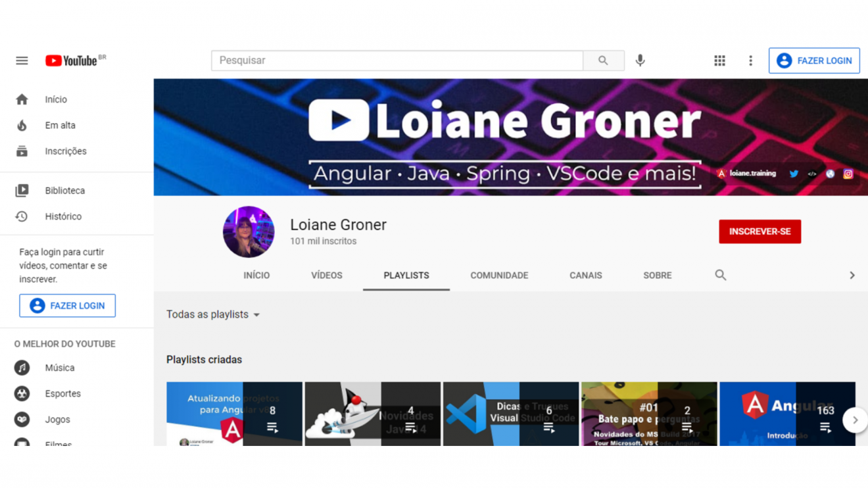Click the playlist icon on the 163-video Angular playlist

tap(825, 427)
